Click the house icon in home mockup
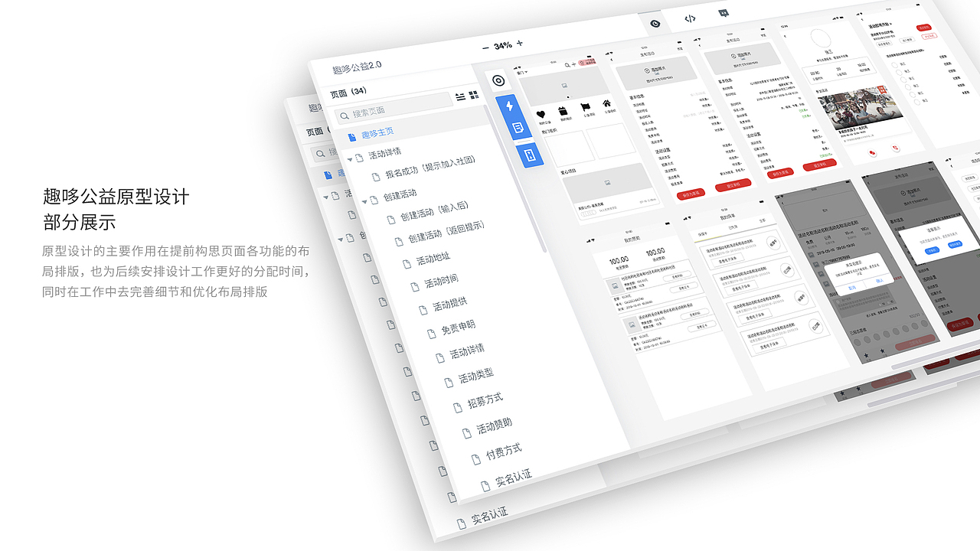The height and width of the screenshot is (551, 980). [x=607, y=103]
